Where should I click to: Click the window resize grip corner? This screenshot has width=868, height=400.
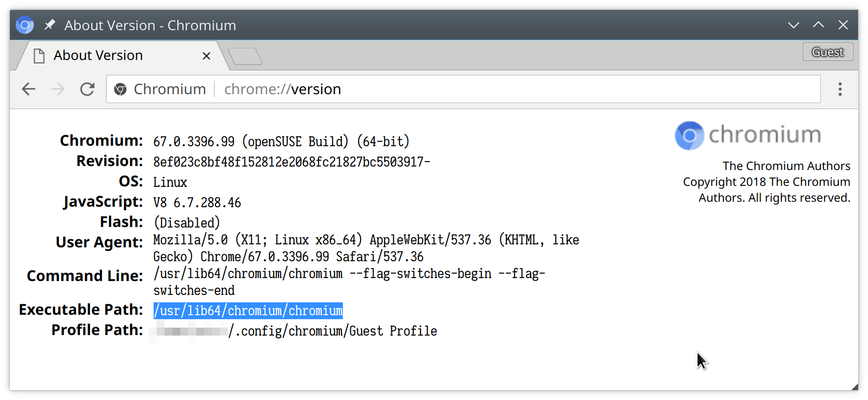(x=854, y=386)
